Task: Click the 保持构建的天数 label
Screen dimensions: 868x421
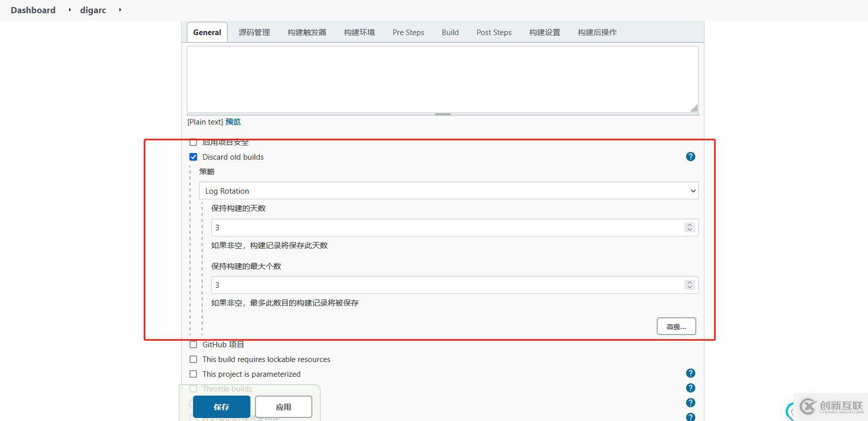Action: (238, 208)
